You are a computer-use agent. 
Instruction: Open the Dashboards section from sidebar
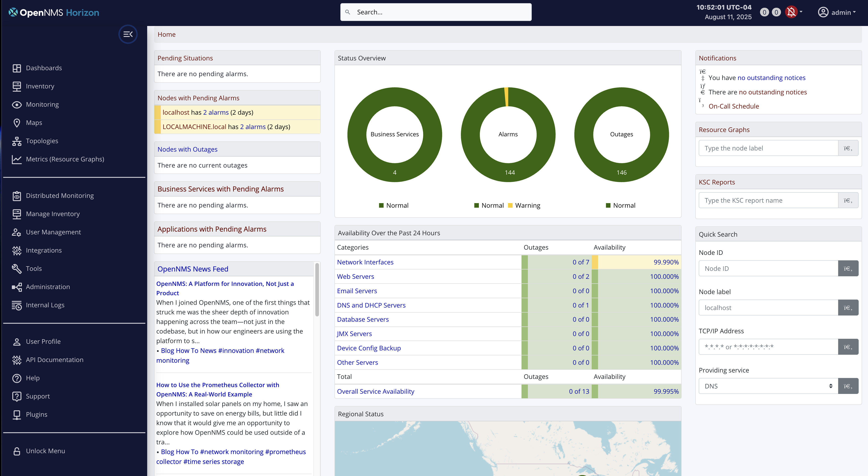click(44, 68)
